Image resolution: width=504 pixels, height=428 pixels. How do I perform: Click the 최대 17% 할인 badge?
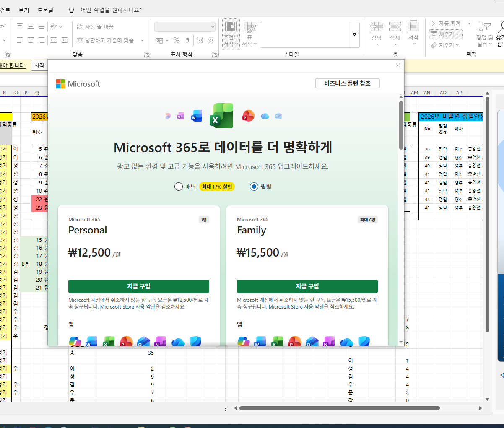tap(217, 187)
